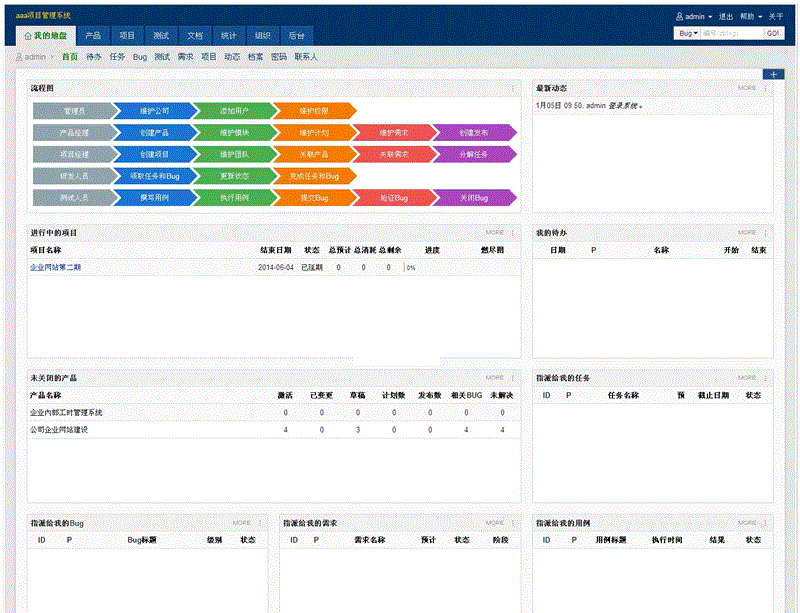
Task: Click the 维护公司 flowchart step
Action: pos(153,111)
